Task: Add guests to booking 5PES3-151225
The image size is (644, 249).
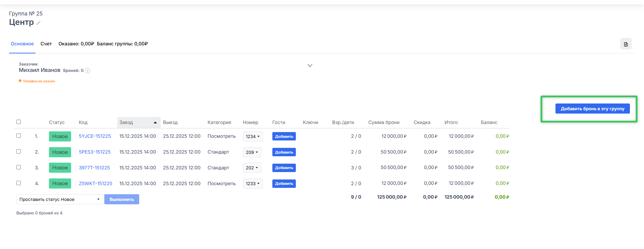Action: pos(284,152)
